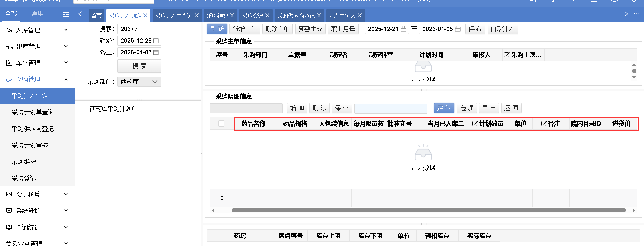Click edit icon on 备注 column header
This screenshot has width=644, height=246.
pyautogui.click(x=544, y=124)
